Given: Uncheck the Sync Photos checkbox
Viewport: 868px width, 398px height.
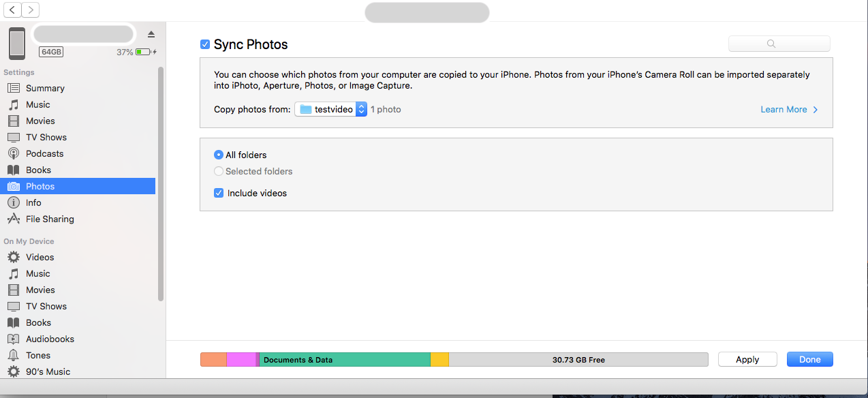Looking at the screenshot, I should (x=205, y=44).
